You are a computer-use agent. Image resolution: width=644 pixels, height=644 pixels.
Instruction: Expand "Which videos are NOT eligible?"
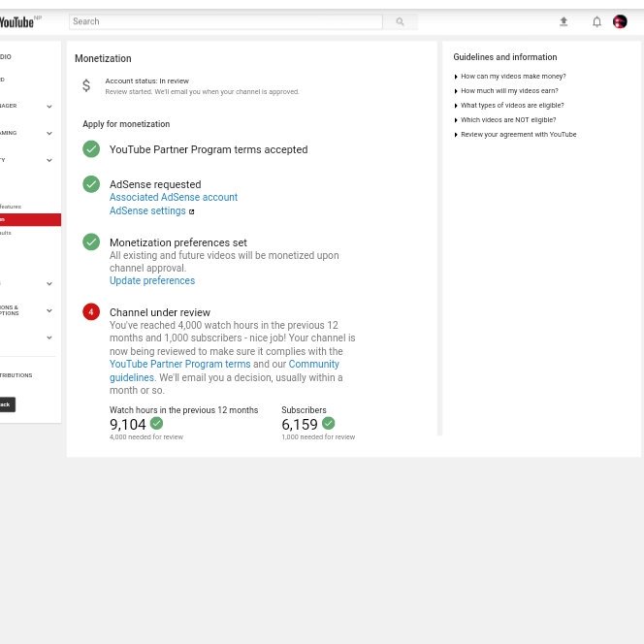tap(508, 120)
